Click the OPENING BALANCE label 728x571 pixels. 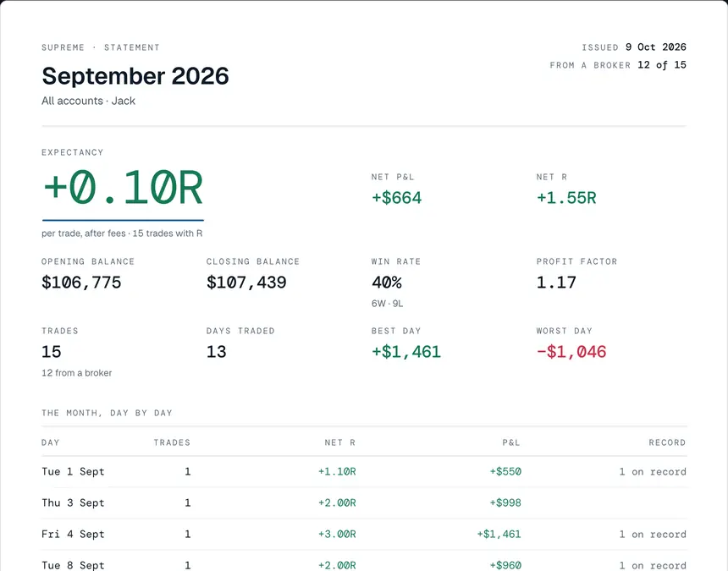click(x=88, y=261)
